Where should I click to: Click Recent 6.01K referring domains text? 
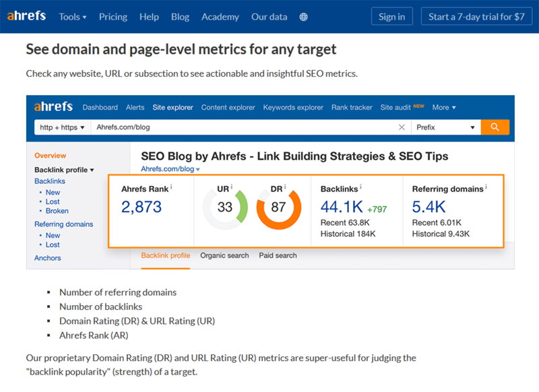coord(437,223)
